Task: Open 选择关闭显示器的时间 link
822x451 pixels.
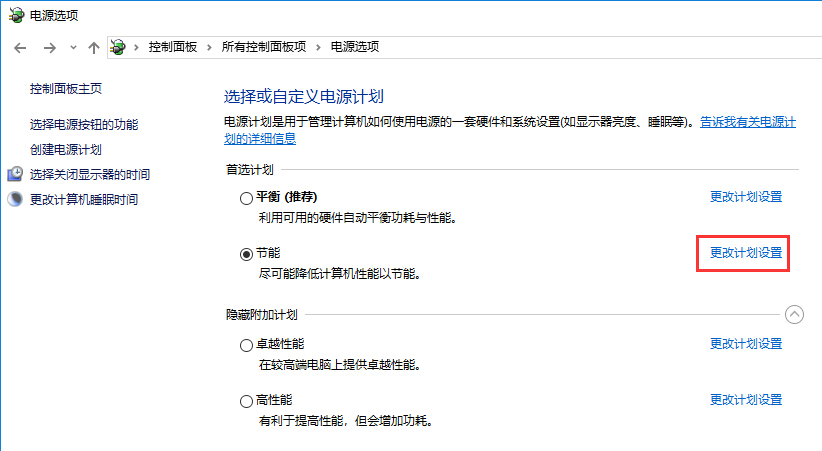Action: [x=90, y=174]
